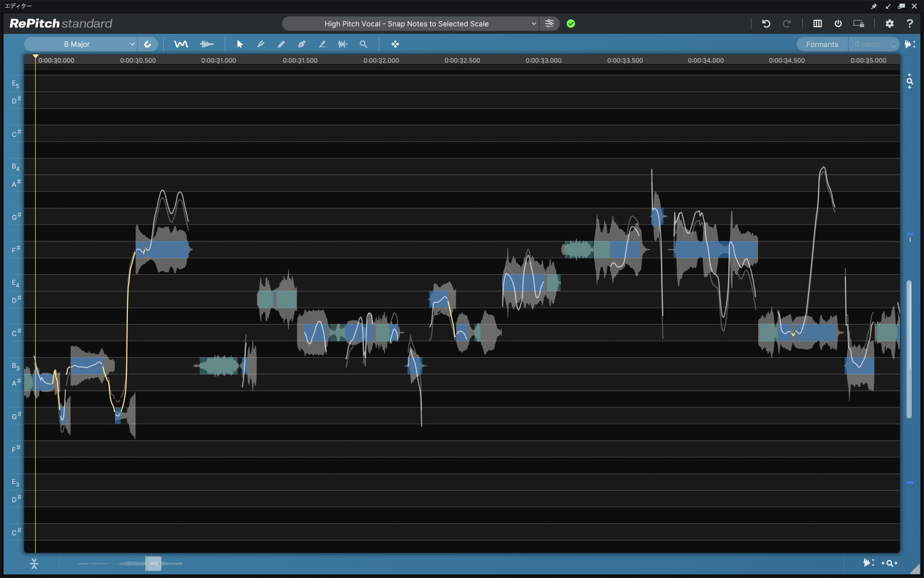This screenshot has height=578, width=924.
Task: Click the vertical scrollbar thumb on right
Action: (909, 349)
